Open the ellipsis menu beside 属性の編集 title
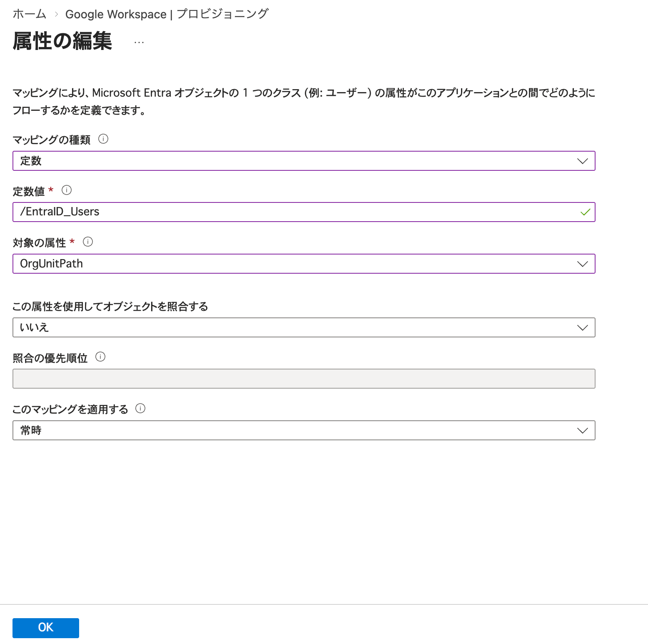Screen dimensions: 648x644 click(x=139, y=42)
